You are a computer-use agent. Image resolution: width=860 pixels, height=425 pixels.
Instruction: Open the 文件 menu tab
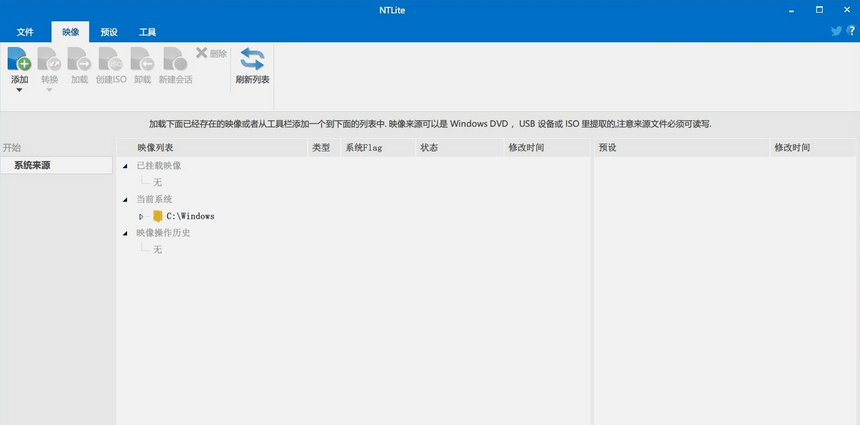[x=25, y=32]
